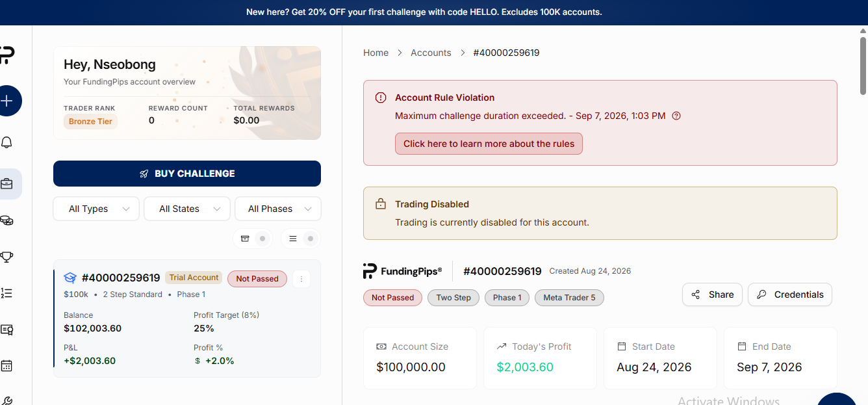Toggle the list view switch

301,239
